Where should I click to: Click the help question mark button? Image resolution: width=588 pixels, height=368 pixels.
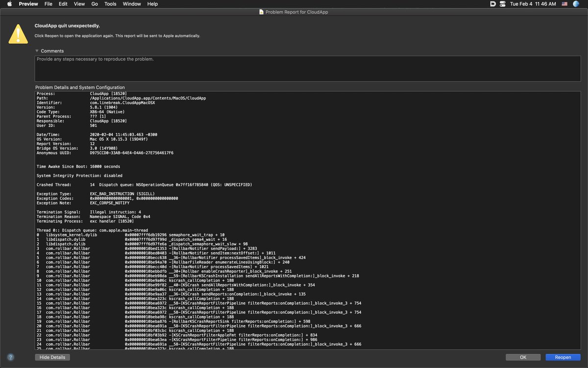click(11, 357)
